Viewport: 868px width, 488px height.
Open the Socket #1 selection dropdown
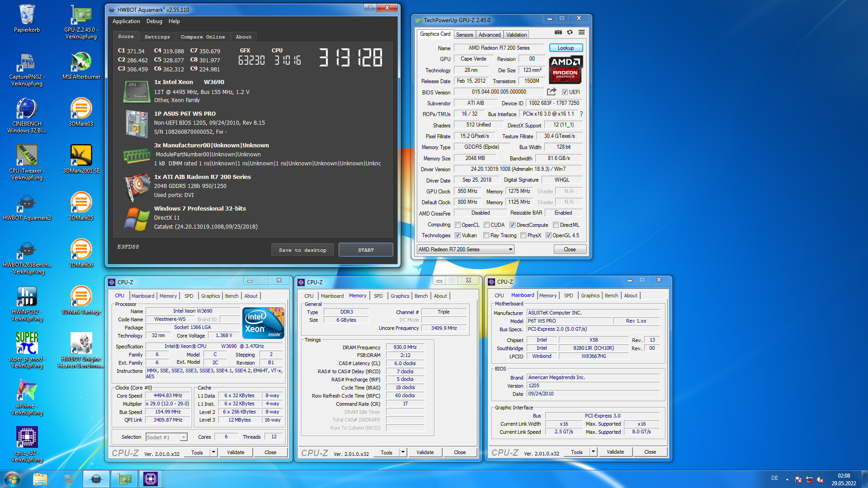point(166,437)
